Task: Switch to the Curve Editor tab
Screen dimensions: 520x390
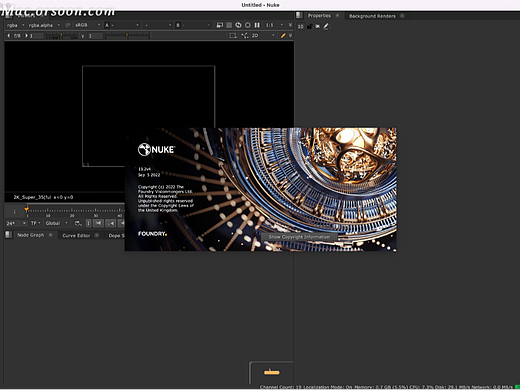Action: [x=76, y=235]
